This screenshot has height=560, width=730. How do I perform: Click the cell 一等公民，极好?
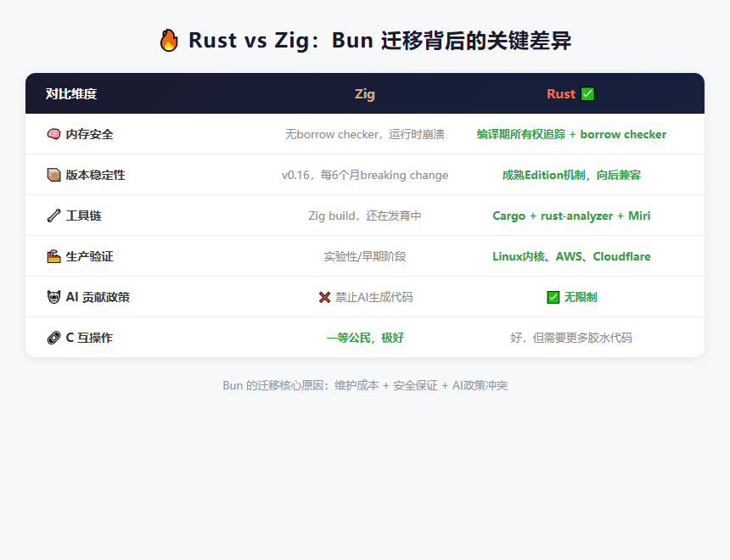tap(364, 338)
